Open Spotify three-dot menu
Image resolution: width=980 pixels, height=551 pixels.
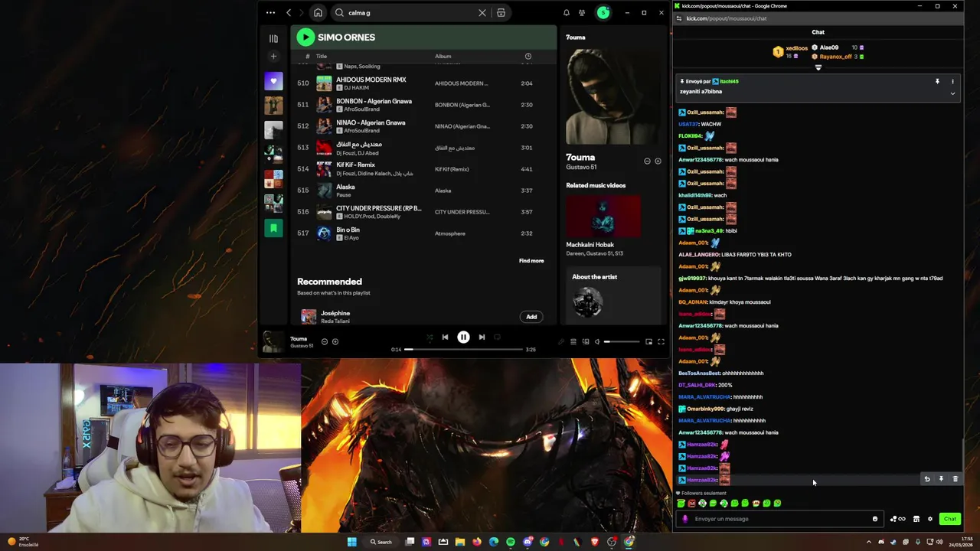coord(270,12)
